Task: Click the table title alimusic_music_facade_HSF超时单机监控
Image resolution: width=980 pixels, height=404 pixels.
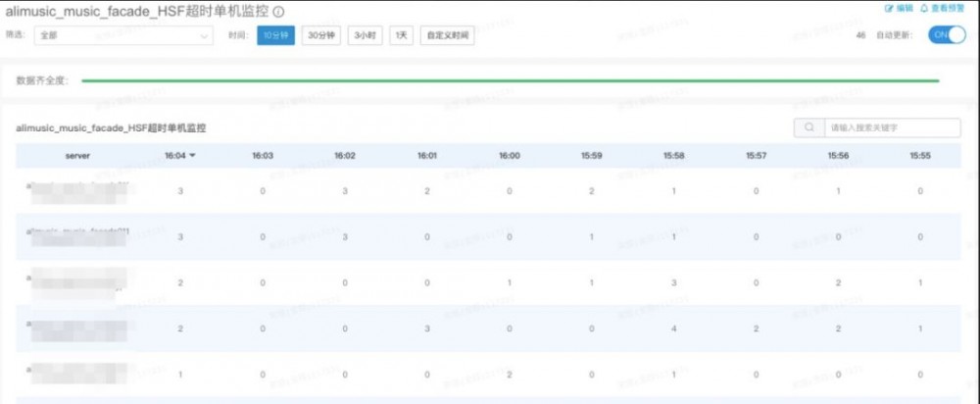Action: click(112, 128)
